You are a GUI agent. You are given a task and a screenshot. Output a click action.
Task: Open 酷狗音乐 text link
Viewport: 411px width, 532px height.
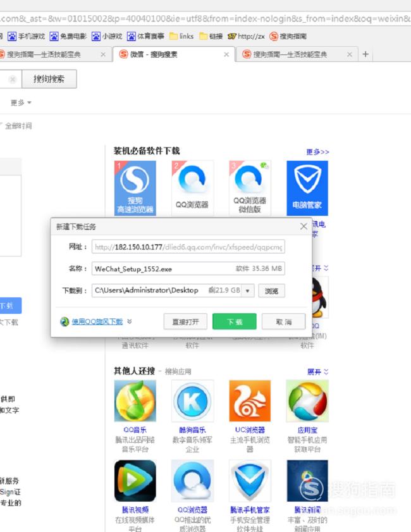(x=192, y=430)
